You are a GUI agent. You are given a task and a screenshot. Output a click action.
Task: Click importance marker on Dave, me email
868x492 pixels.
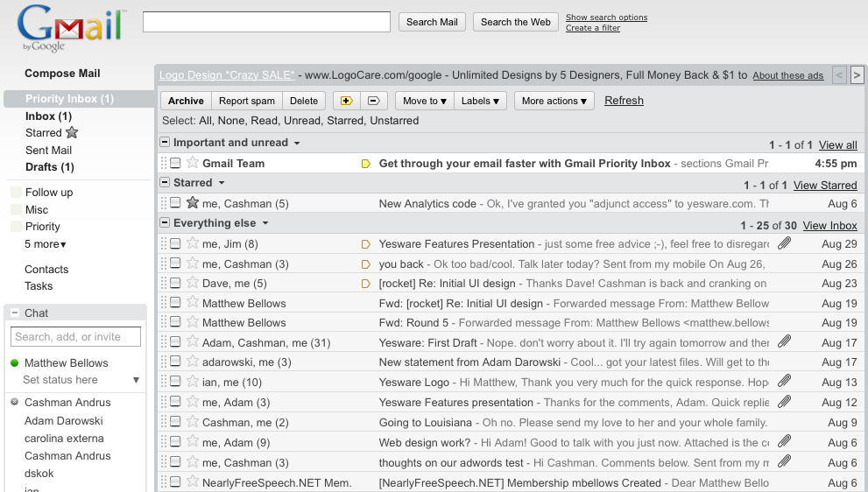(x=365, y=284)
